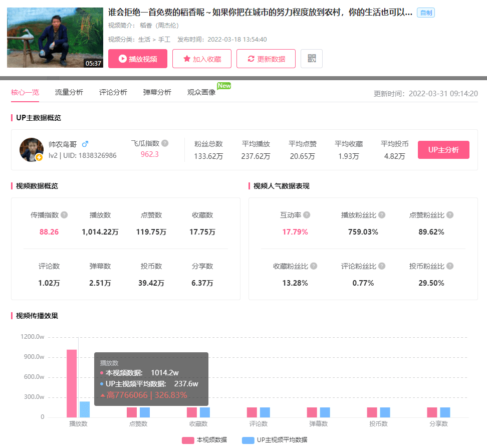487x448 pixels.
Task: Click the 传播指数 value 88.26
Action: tap(49, 232)
